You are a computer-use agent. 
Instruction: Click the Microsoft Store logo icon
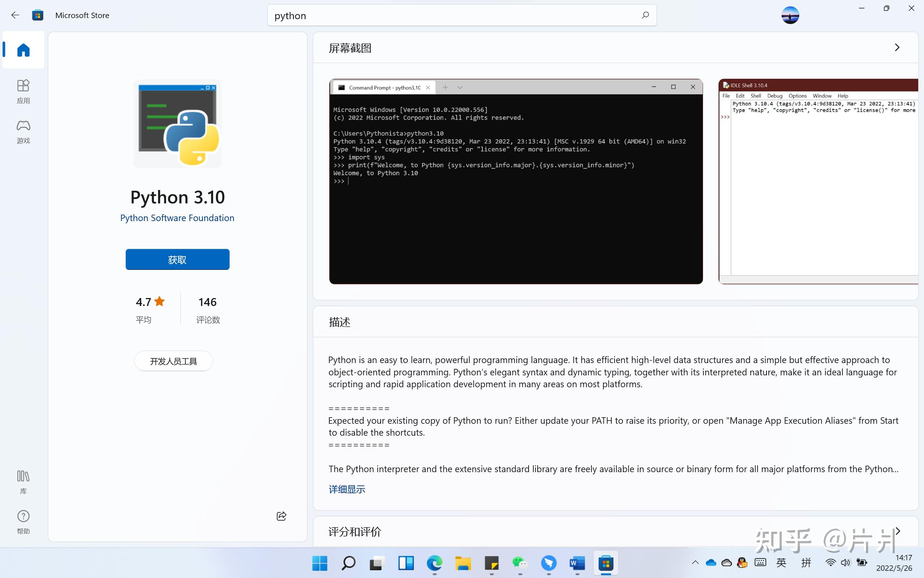point(38,15)
